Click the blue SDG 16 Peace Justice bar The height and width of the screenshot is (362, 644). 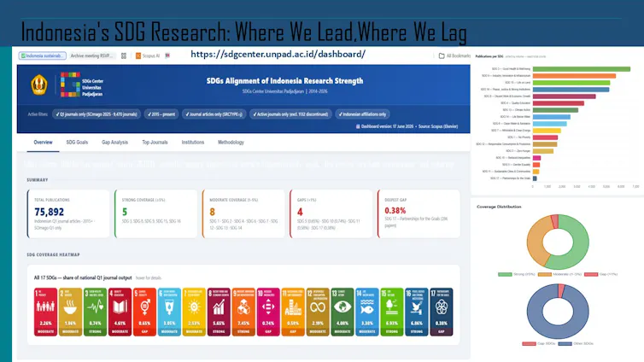pyautogui.click(x=571, y=90)
